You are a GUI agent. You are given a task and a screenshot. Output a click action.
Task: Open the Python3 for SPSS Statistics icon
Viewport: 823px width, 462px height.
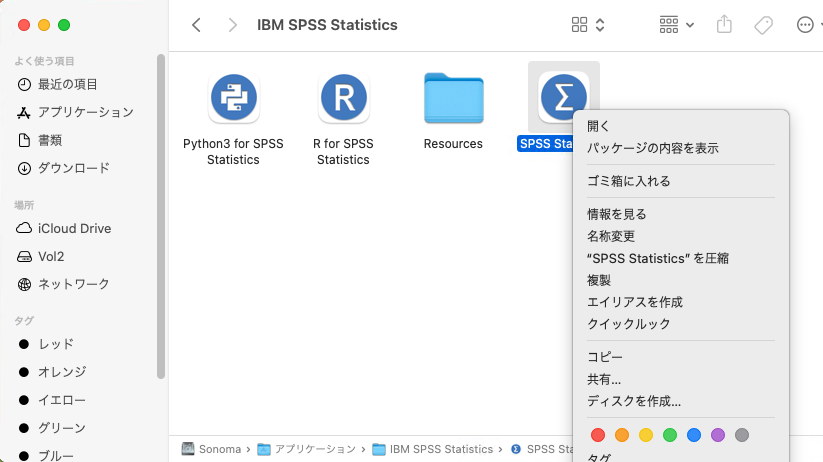[x=233, y=98]
